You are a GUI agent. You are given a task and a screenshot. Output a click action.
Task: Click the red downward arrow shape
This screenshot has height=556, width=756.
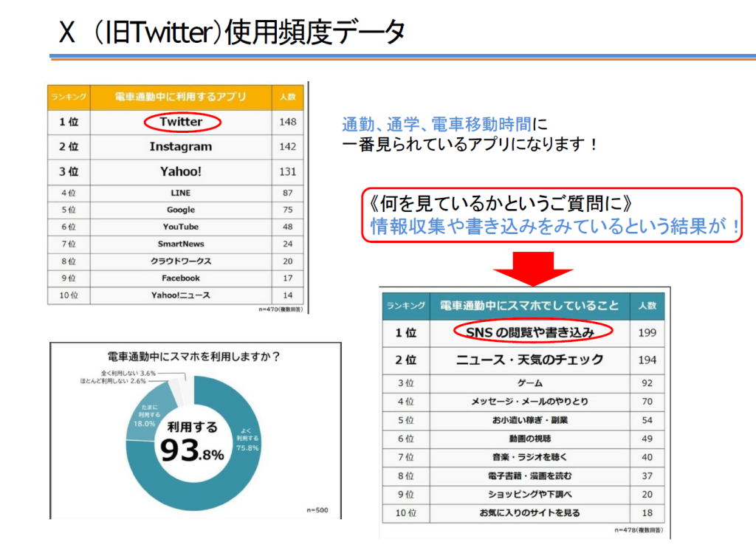(533, 269)
